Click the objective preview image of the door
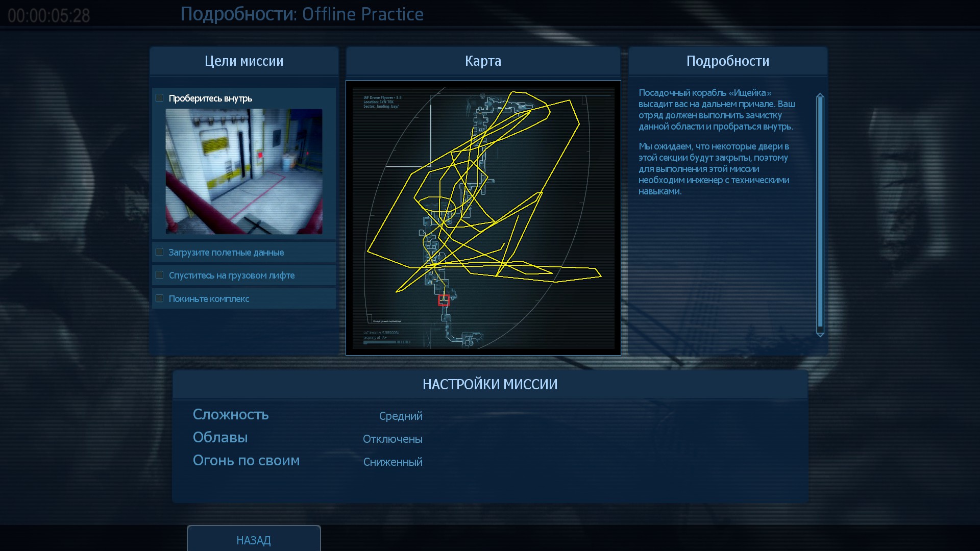Viewport: 980px width, 551px height. (244, 171)
